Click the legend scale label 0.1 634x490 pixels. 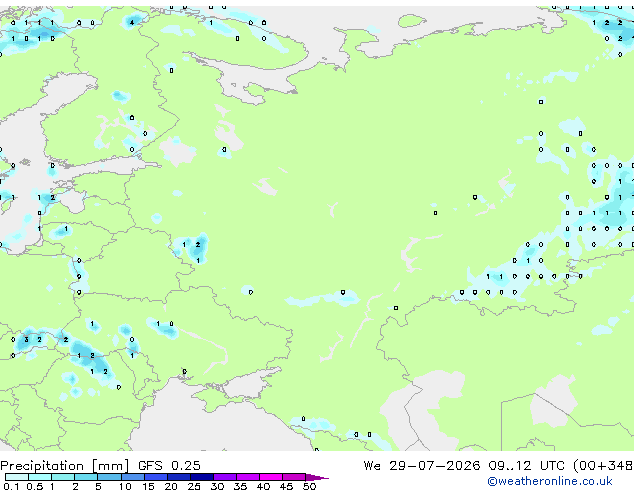point(11,486)
